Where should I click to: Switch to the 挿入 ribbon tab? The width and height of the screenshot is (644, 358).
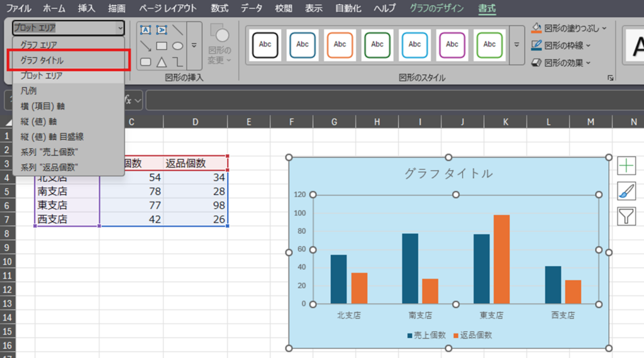87,8
